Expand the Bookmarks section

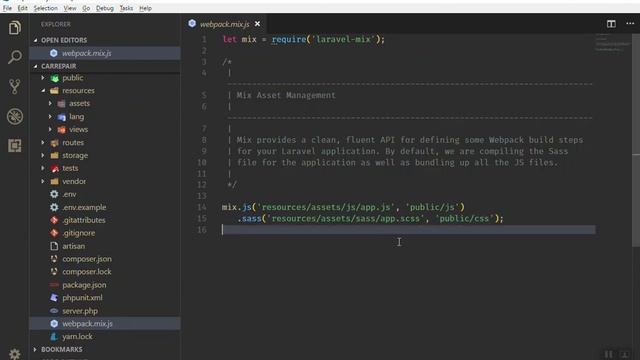tap(36, 349)
